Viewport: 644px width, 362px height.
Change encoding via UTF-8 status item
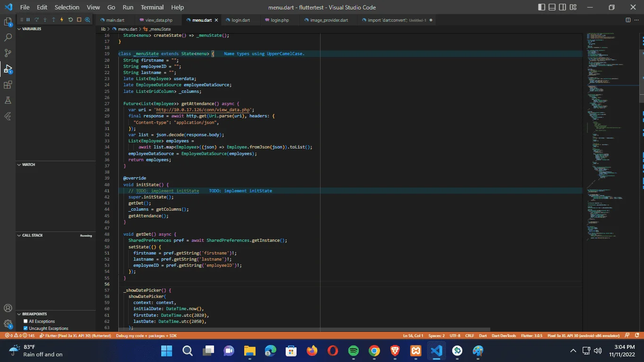pos(455,336)
